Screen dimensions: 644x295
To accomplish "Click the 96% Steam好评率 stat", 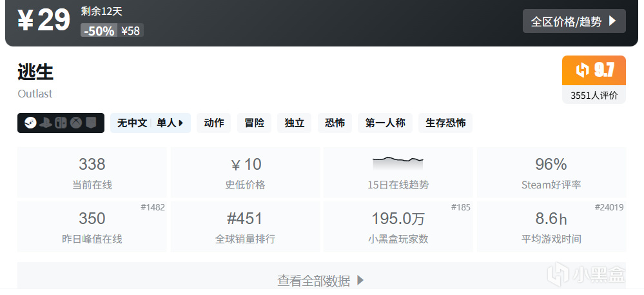I will (551, 172).
